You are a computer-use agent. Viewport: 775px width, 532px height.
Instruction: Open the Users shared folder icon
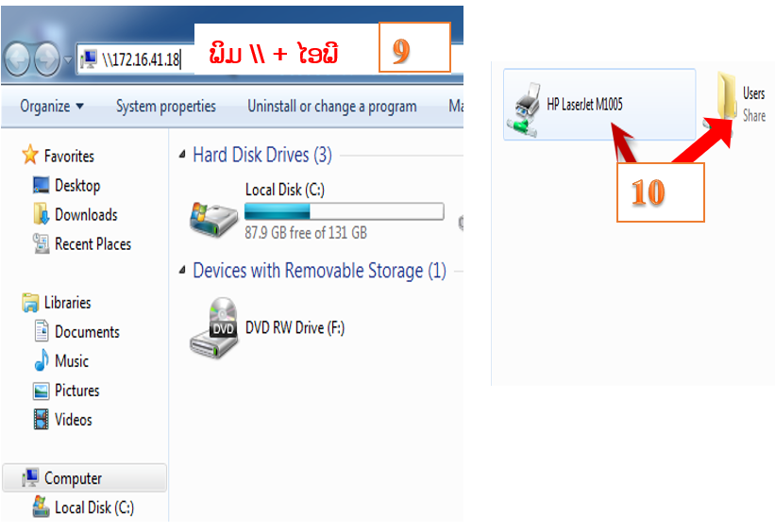coord(727,96)
